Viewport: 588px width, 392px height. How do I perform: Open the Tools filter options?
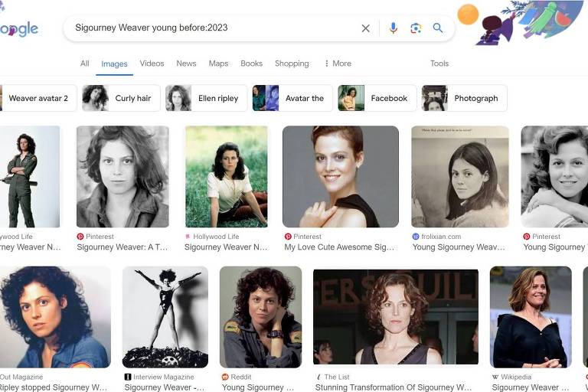[439, 64]
